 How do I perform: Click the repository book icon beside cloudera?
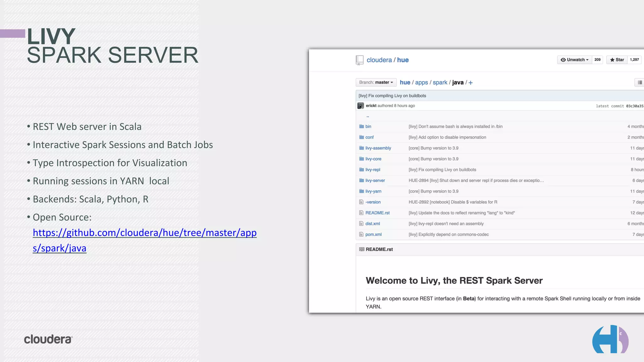359,60
